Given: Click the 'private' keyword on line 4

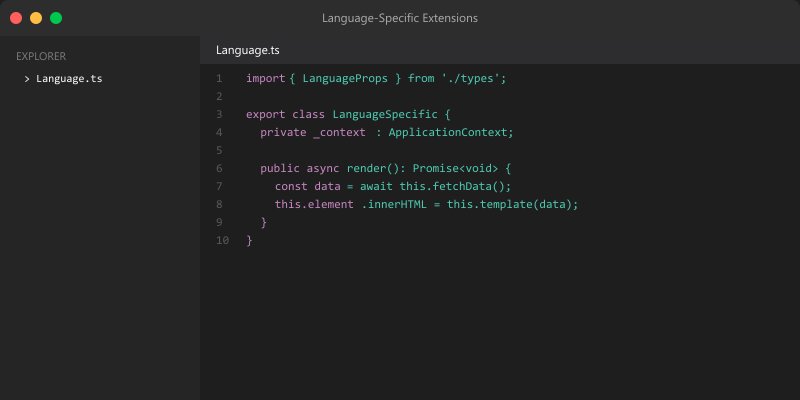Looking at the screenshot, I should click(283, 133).
